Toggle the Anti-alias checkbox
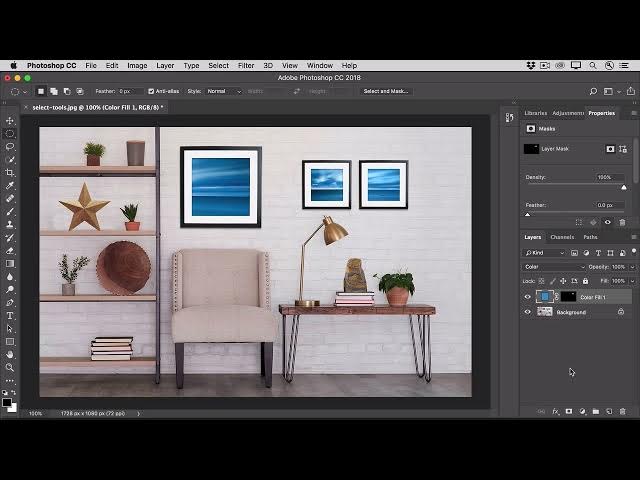Viewport: 640px width, 480px height. coord(151,91)
